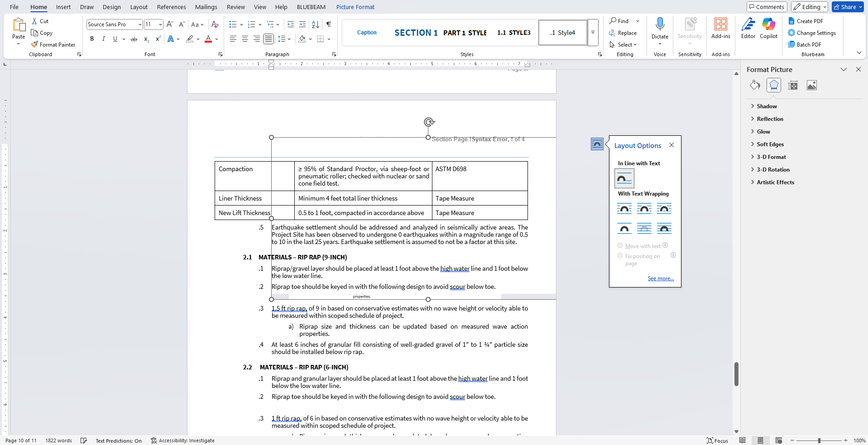
Task: Click Format Painter button
Action: [x=53, y=44]
